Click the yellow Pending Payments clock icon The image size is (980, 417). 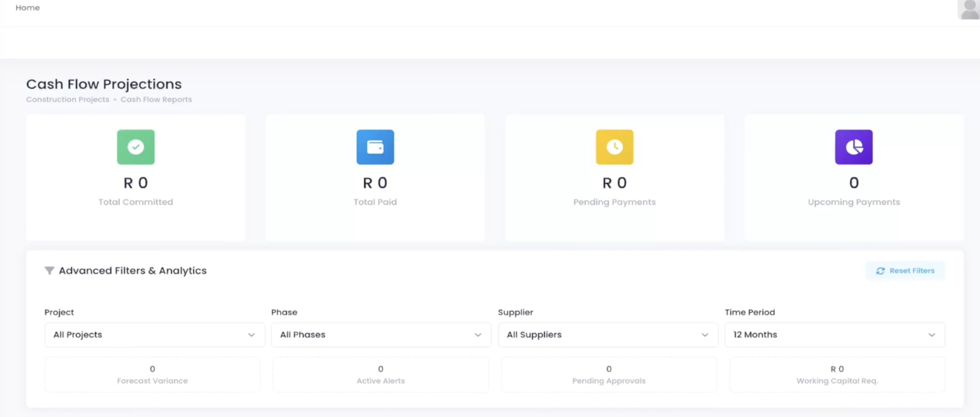point(614,147)
